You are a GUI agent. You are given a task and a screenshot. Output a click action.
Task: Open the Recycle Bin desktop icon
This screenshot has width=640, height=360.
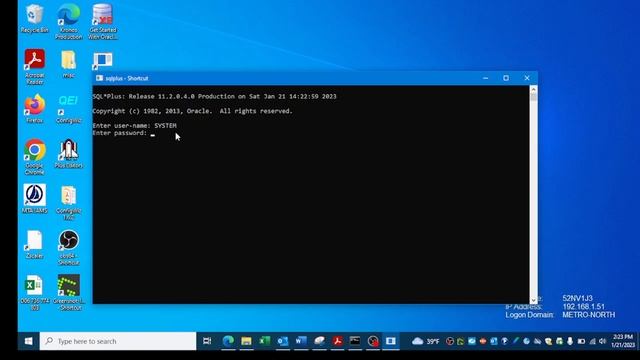[35, 18]
